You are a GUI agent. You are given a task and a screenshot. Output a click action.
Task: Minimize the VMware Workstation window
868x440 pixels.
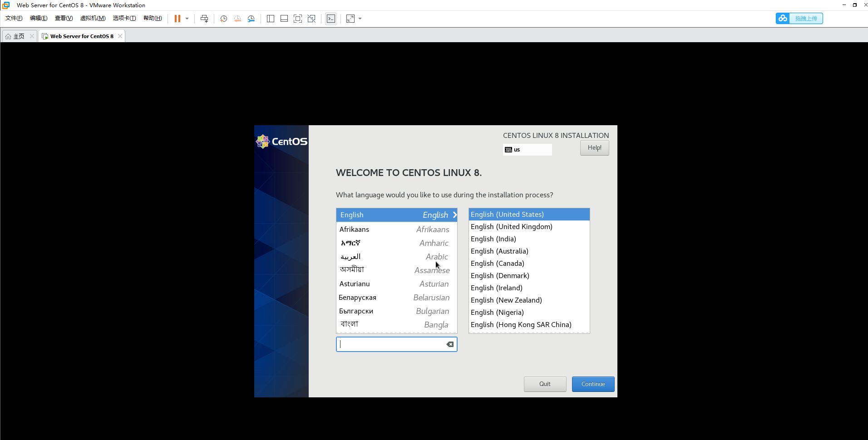tap(844, 5)
